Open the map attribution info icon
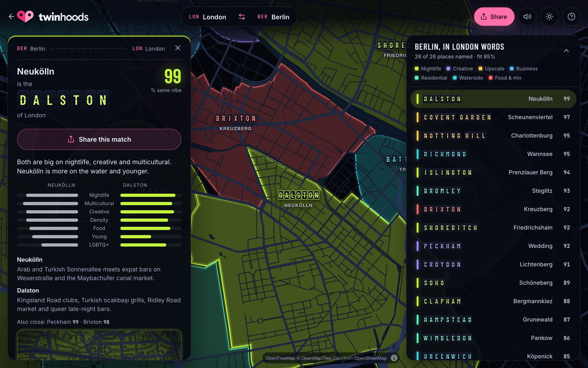588x368 pixels. click(x=394, y=358)
